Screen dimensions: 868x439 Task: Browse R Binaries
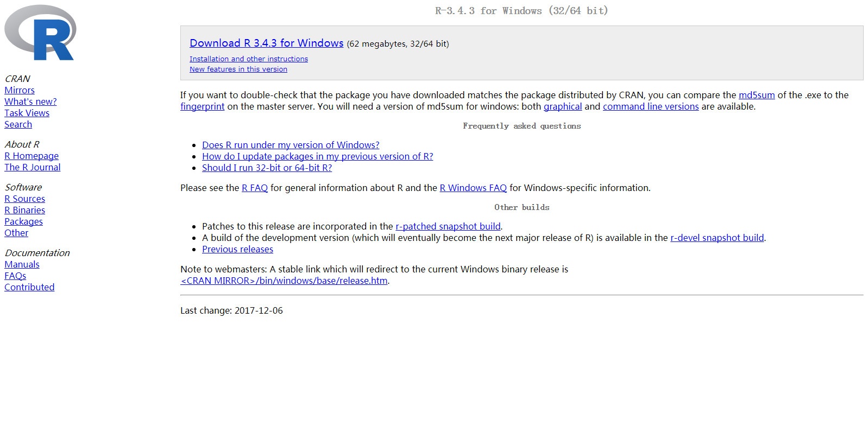click(x=24, y=210)
